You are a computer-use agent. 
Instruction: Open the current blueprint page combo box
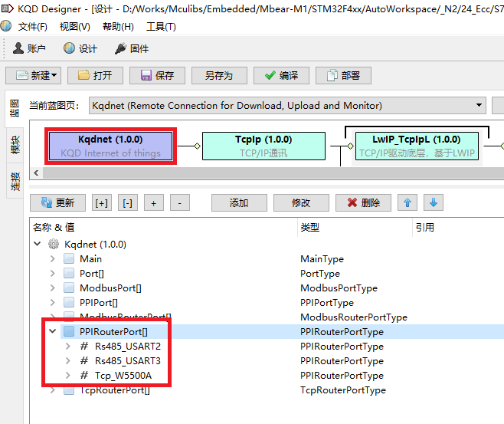coord(287,105)
